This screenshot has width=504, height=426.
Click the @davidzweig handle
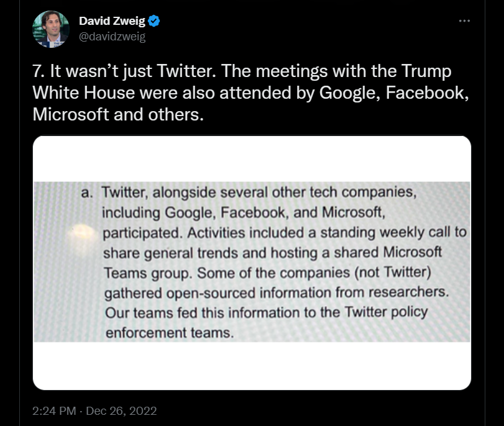tap(112, 37)
